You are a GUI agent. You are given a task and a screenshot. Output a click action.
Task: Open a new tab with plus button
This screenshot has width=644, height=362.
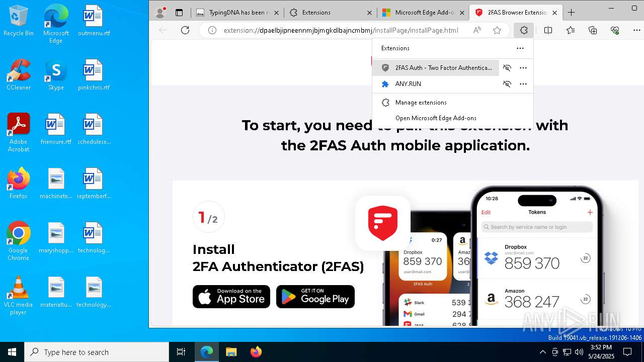571,13
